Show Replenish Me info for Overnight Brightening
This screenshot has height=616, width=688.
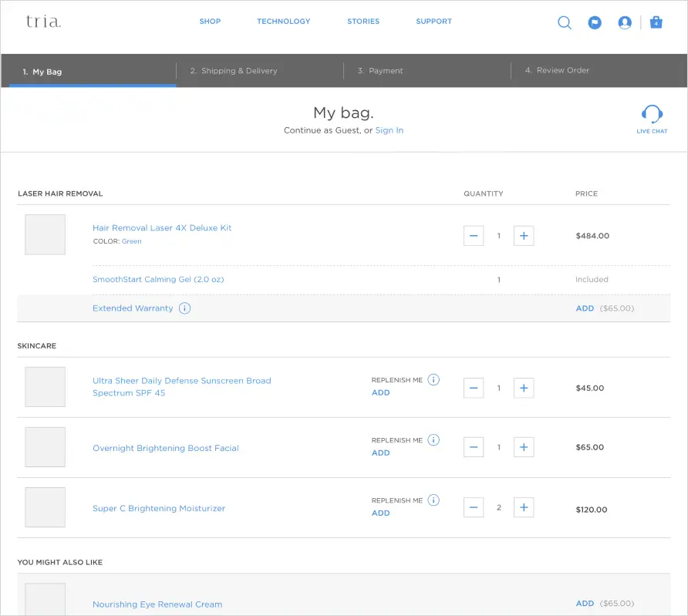coord(433,439)
